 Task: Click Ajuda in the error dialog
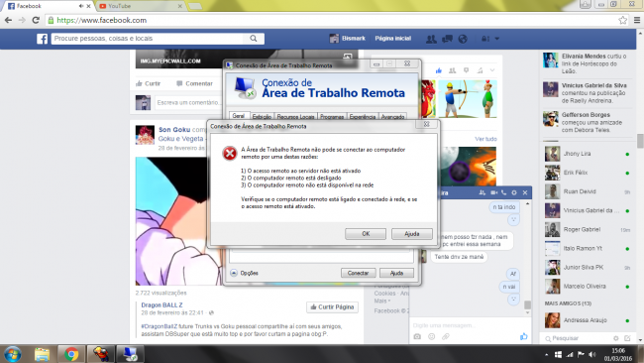point(411,233)
